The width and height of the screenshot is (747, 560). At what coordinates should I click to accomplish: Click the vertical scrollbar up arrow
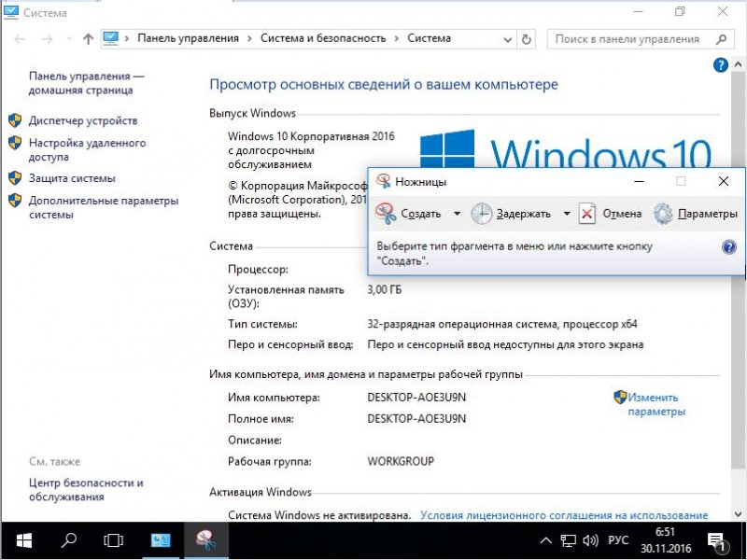pyautogui.click(x=738, y=64)
